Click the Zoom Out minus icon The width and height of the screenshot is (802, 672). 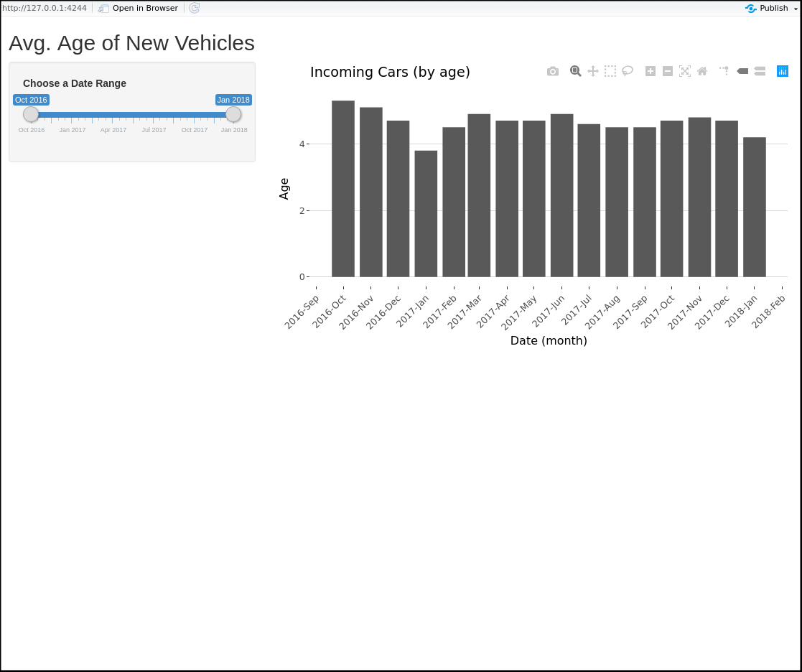(668, 71)
